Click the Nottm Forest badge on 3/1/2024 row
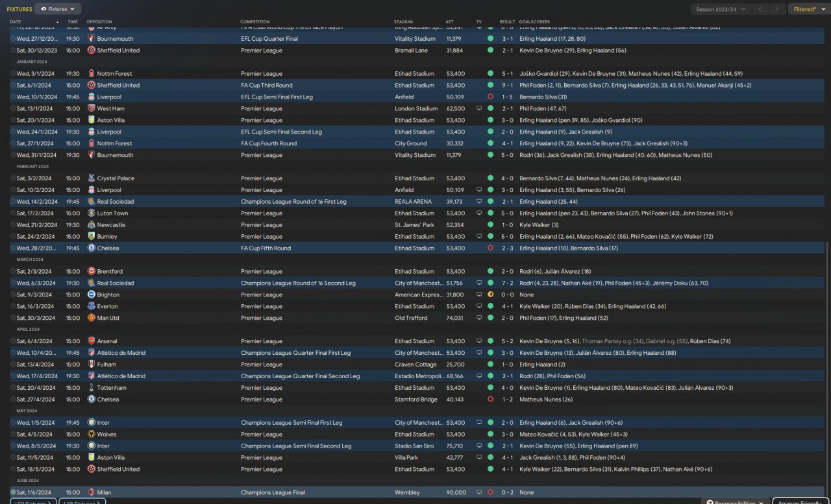The height and width of the screenshot is (504, 831). click(x=92, y=74)
